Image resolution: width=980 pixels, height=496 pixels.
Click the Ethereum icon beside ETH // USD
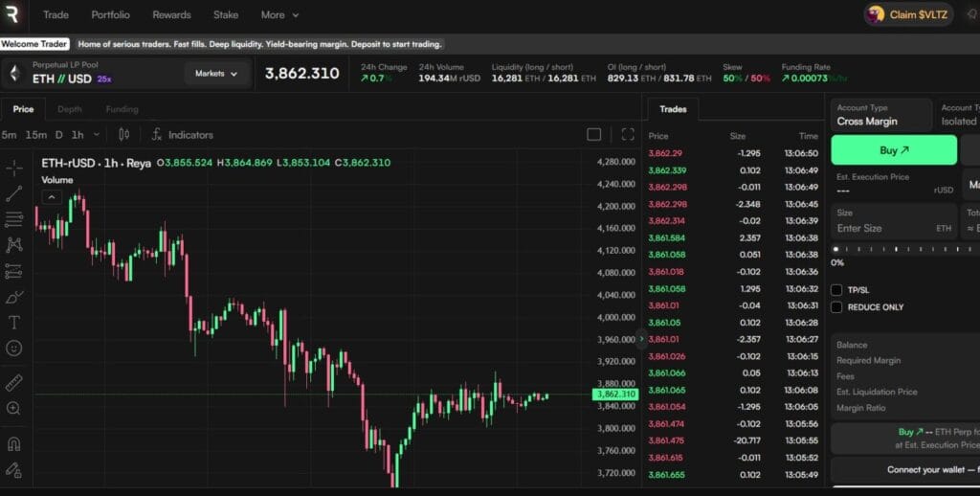(14, 73)
